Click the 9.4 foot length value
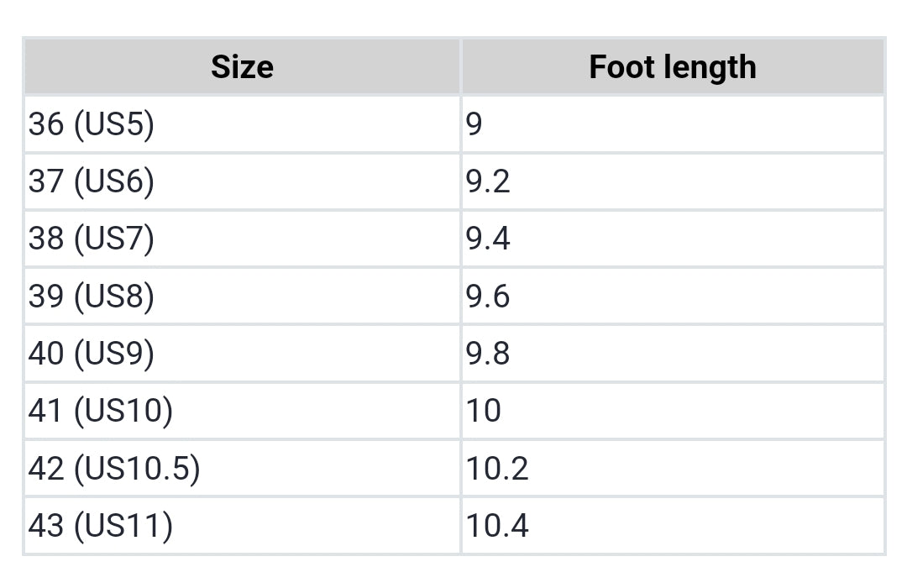Screen dimensions: 907x588 pos(488,239)
